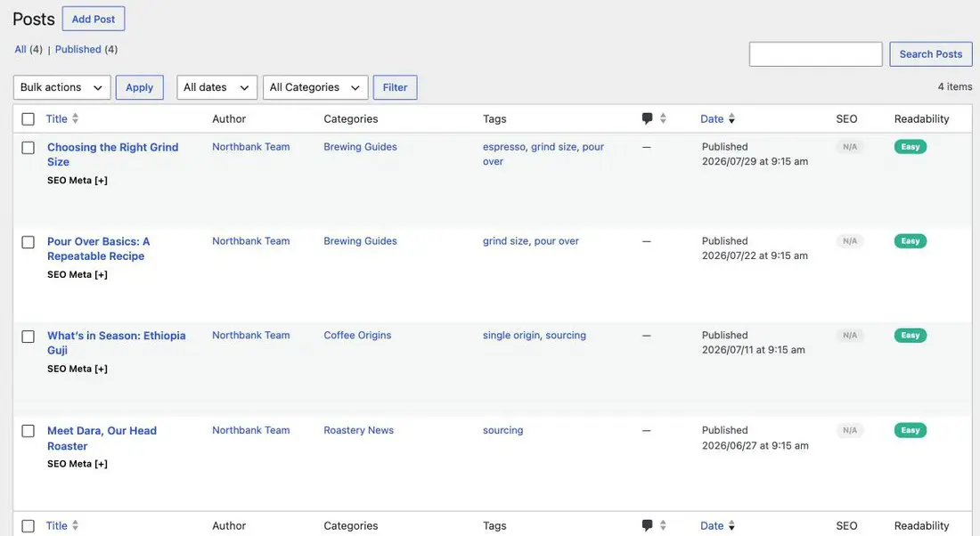
Task: Select the Choosing the Right Grind Size post checkbox
Action: click(x=29, y=148)
